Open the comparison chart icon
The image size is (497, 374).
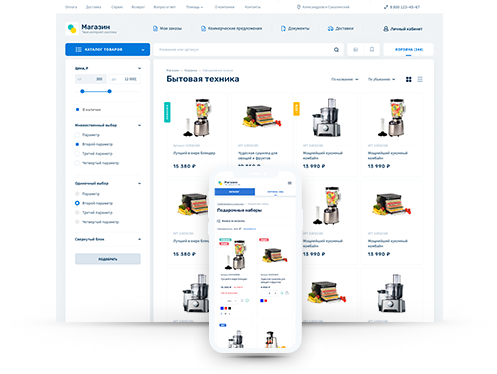356,50
